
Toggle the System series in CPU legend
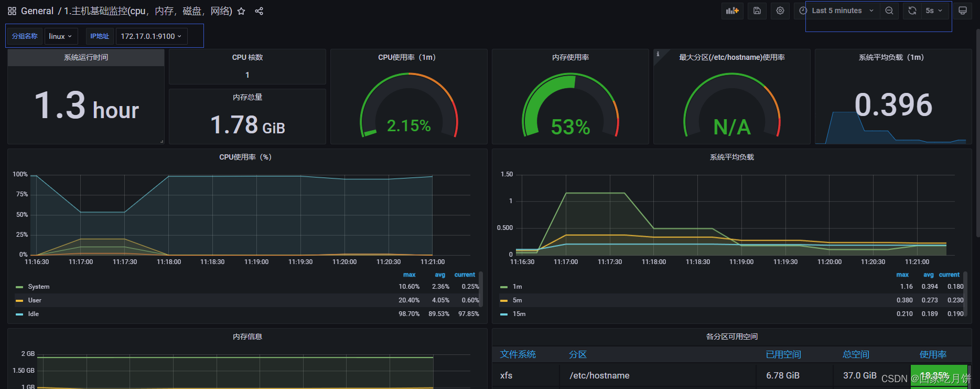pos(39,287)
